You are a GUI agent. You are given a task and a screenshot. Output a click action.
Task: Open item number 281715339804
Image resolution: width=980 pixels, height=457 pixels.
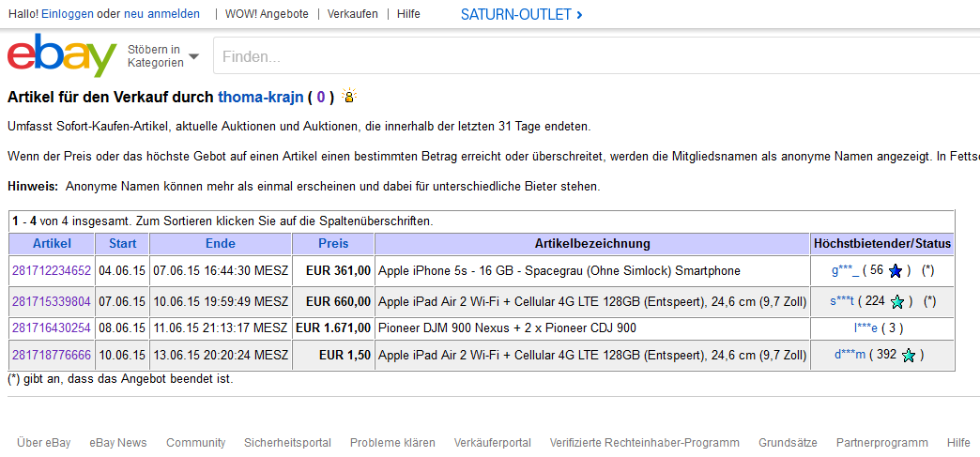[52, 301]
